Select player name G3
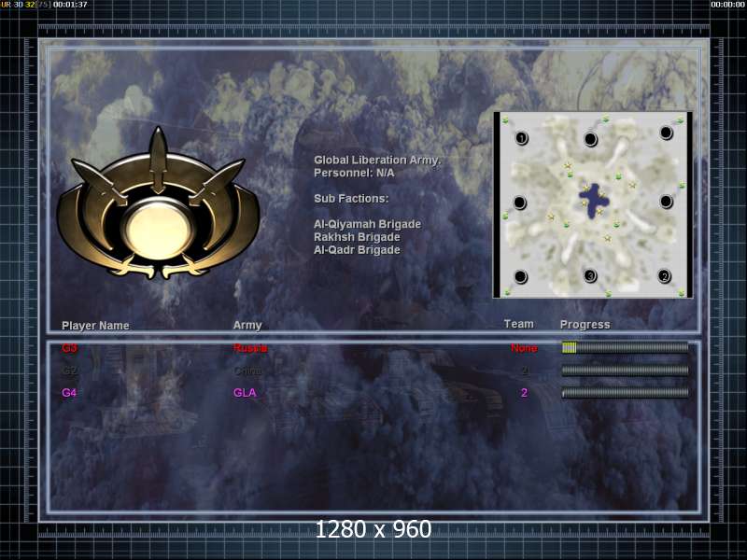This screenshot has height=560, width=747. [69, 348]
